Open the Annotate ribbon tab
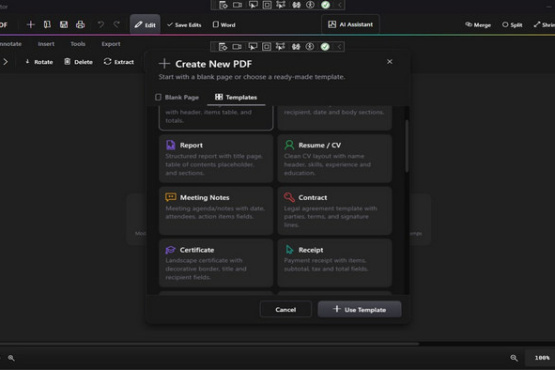 coord(11,44)
